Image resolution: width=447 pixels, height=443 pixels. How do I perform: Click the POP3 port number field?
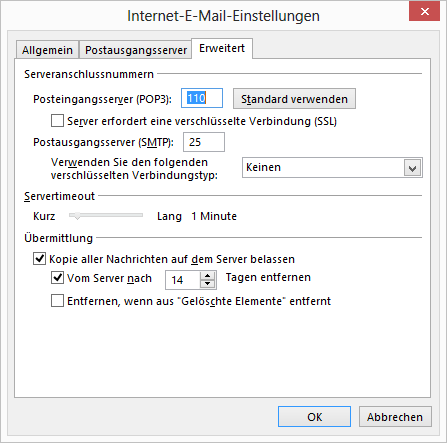point(202,98)
